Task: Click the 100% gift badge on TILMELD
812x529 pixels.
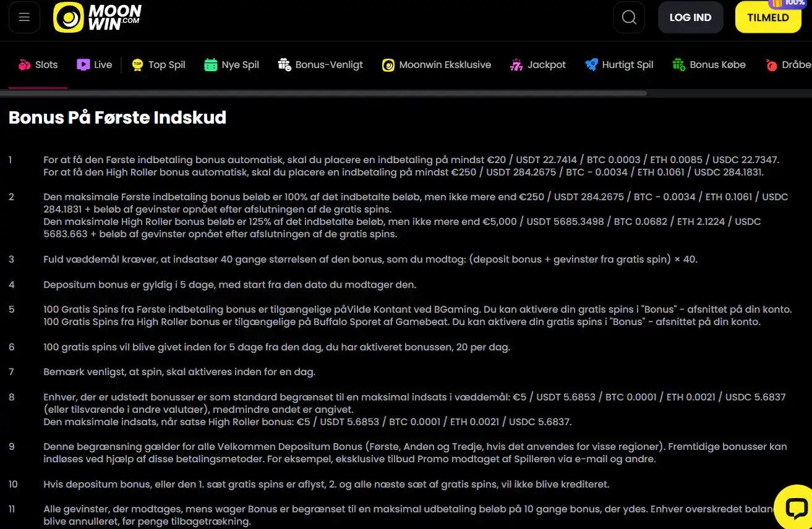Action: pyautogui.click(x=787, y=3)
